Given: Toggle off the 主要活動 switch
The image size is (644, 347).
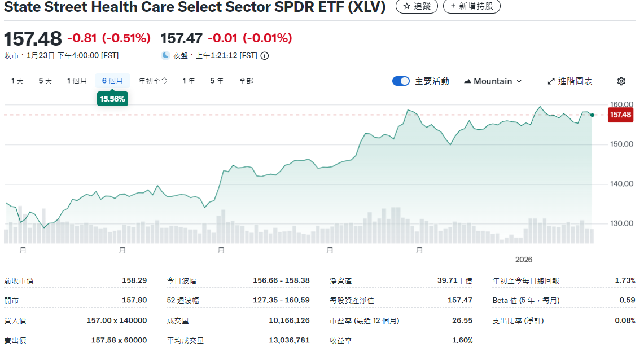Looking at the screenshot, I should 401,81.
